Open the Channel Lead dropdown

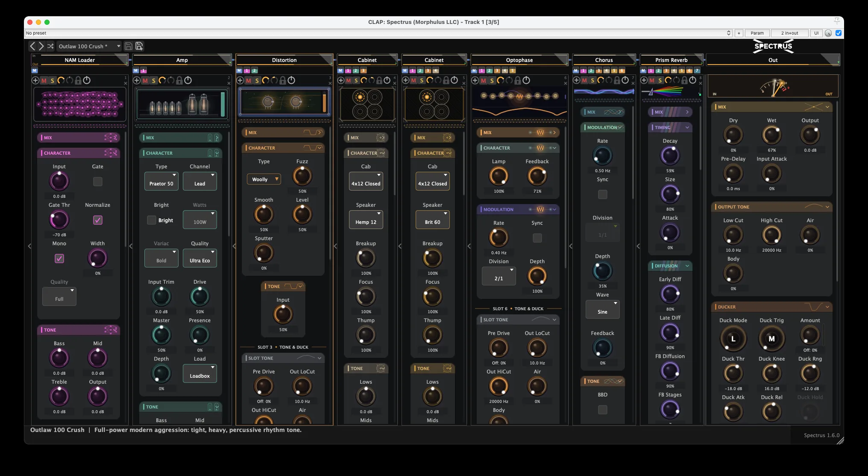[x=200, y=181]
